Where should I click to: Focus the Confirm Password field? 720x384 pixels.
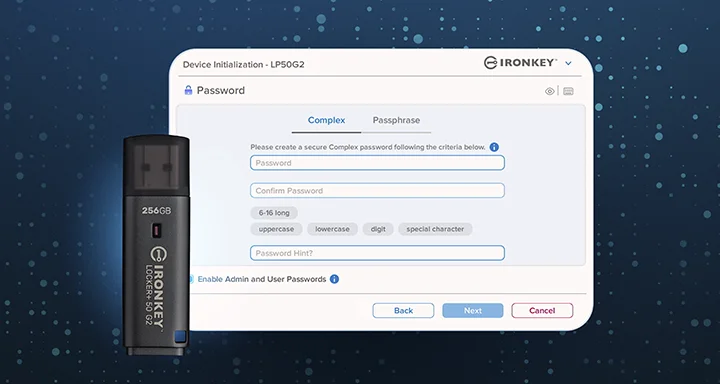click(377, 191)
